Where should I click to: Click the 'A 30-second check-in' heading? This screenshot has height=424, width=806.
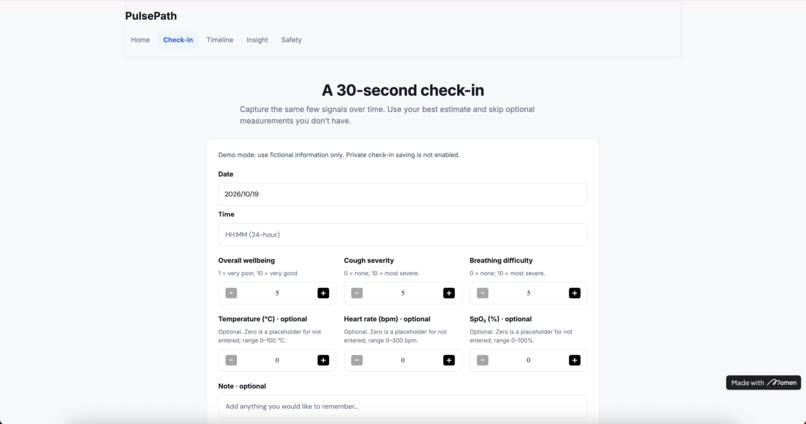click(402, 90)
